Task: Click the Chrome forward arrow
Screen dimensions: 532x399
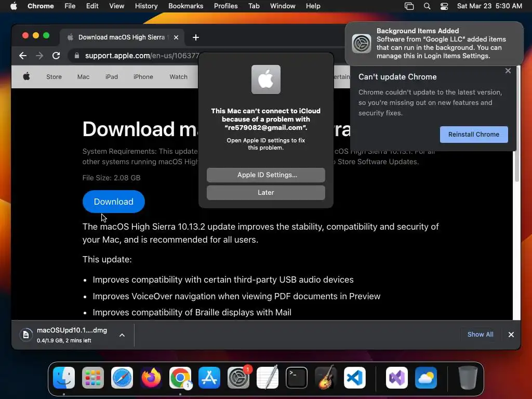Action: 39,56
